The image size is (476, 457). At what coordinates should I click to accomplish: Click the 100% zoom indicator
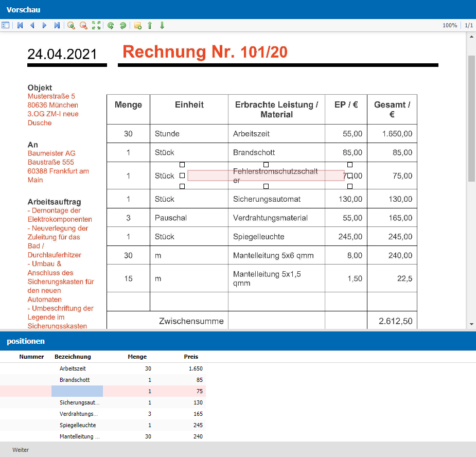[x=450, y=26]
